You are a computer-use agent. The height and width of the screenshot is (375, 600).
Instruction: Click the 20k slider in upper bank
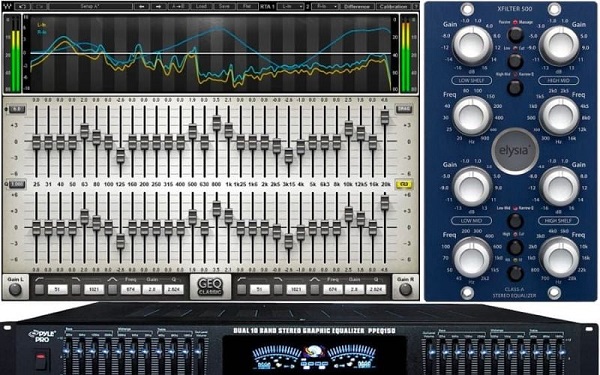(x=385, y=117)
